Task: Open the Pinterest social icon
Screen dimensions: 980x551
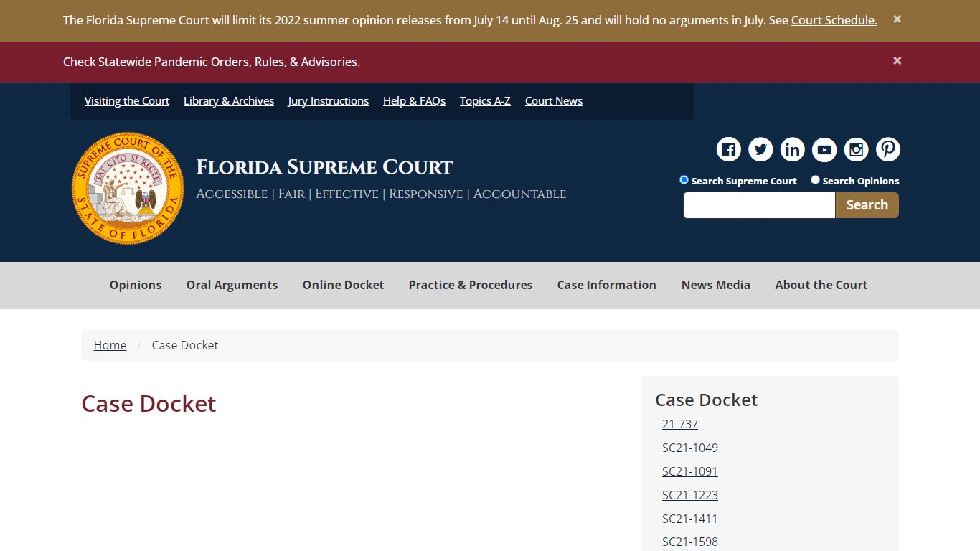Action: click(888, 149)
